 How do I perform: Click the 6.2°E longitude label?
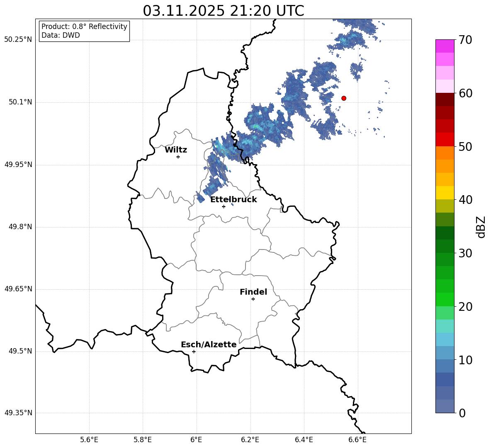click(250, 440)
